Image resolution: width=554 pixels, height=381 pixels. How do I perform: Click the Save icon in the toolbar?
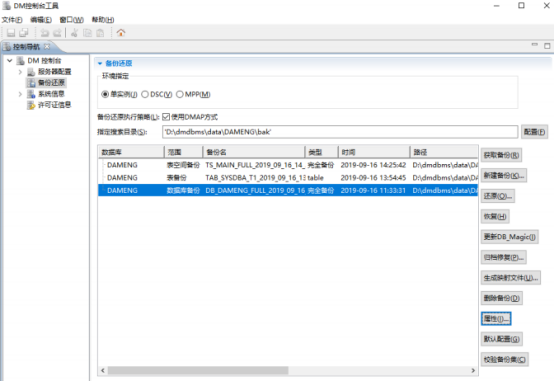(11, 33)
